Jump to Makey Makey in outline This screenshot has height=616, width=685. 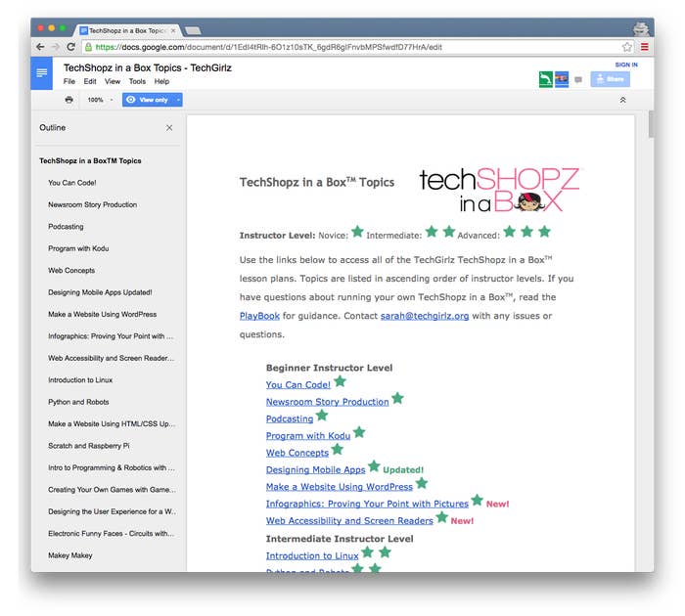(70, 554)
